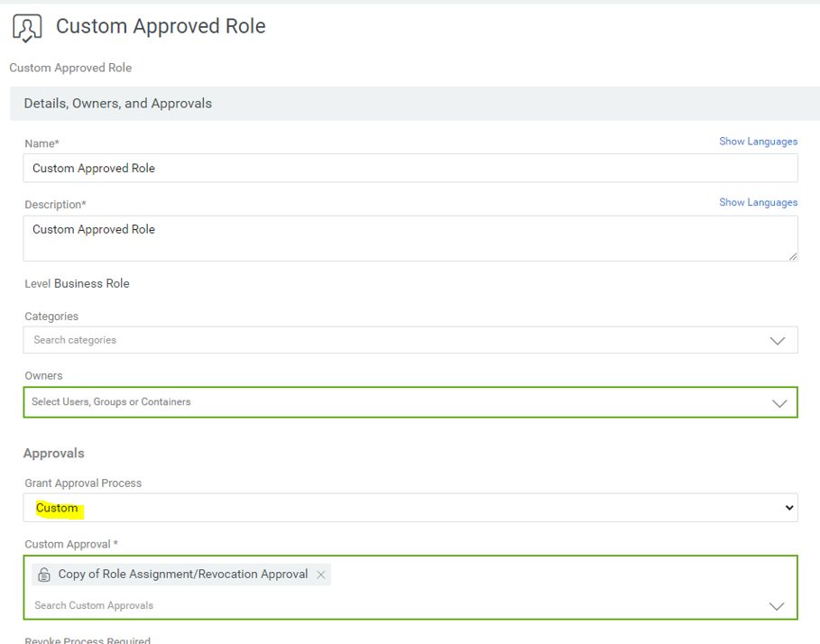Viewport: 820px width, 644px height.
Task: Click the workflow icon on the approval chip
Action: (x=44, y=575)
